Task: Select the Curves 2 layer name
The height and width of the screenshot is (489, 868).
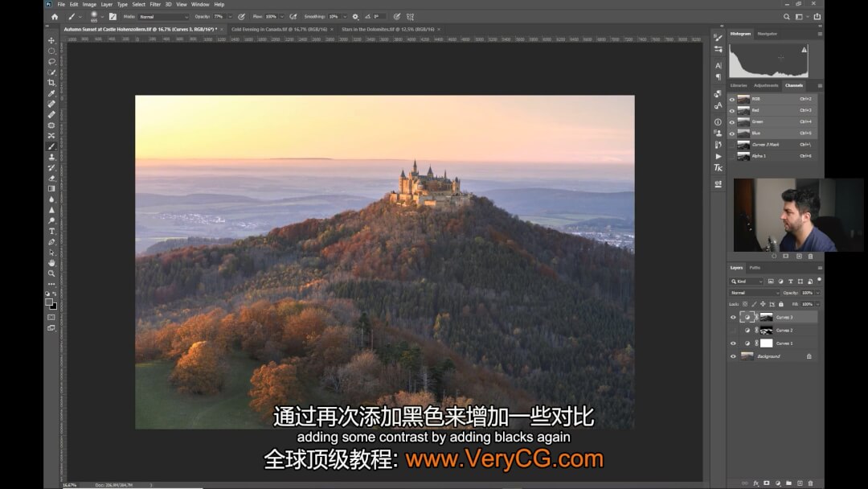Action: [x=784, y=331]
